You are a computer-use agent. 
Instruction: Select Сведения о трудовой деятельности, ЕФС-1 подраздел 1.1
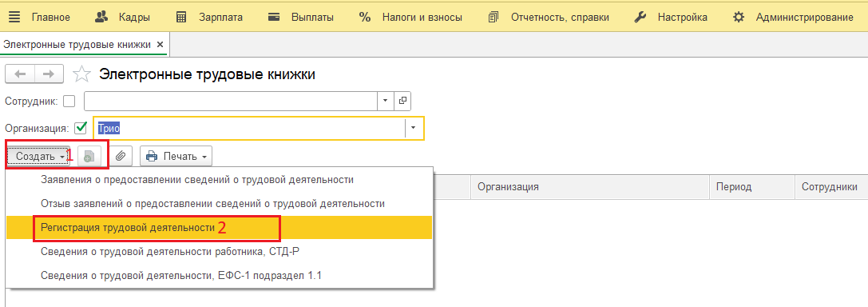(x=220, y=275)
